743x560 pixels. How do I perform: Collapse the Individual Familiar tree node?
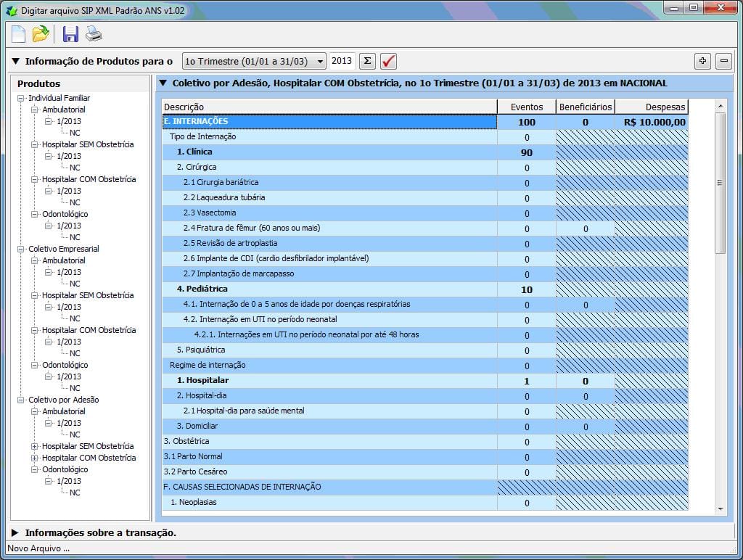pos(20,98)
